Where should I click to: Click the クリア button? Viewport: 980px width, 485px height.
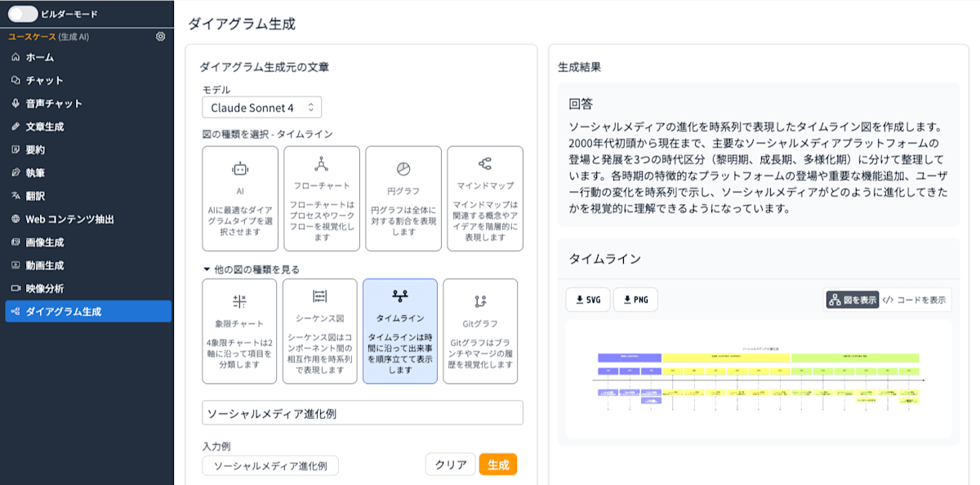pyautogui.click(x=451, y=465)
